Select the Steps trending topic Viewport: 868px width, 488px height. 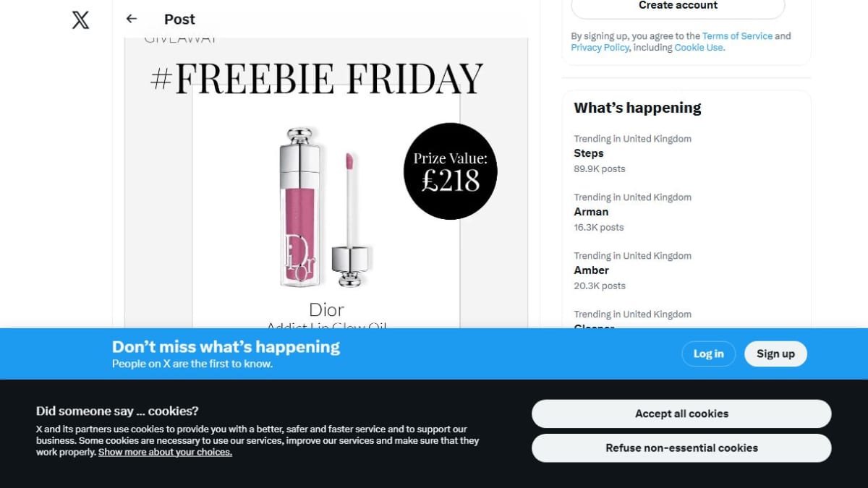pos(686,153)
